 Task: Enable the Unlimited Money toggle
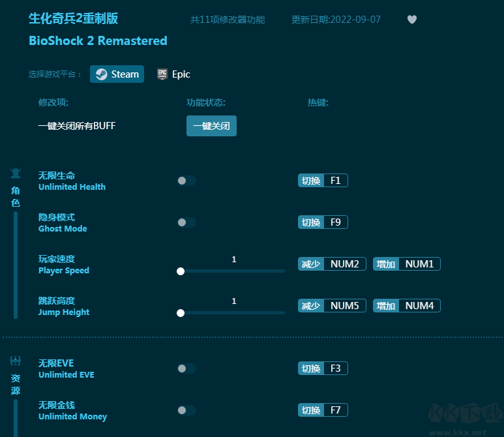pos(186,410)
